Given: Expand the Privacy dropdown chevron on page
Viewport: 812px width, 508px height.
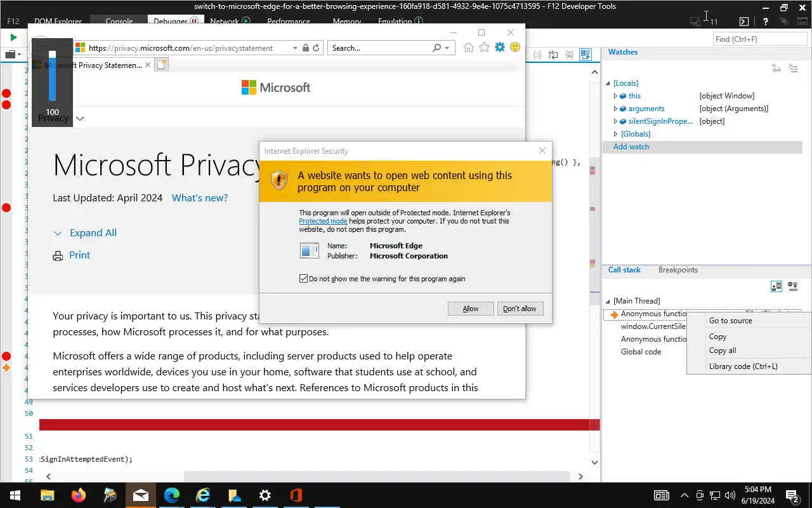Looking at the screenshot, I should [x=80, y=118].
